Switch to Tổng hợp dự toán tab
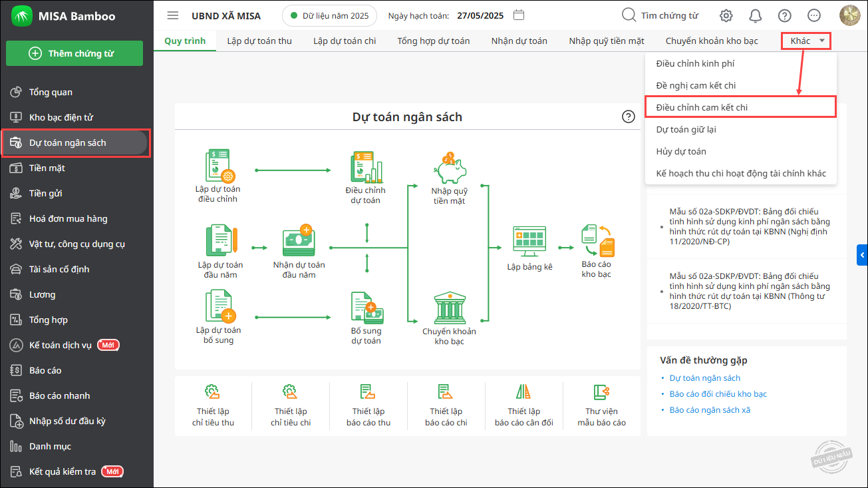868x488 pixels. pyautogui.click(x=434, y=41)
